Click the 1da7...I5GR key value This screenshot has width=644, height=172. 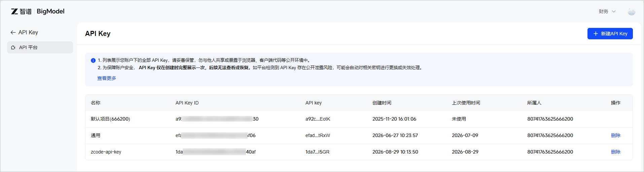[x=317, y=152]
